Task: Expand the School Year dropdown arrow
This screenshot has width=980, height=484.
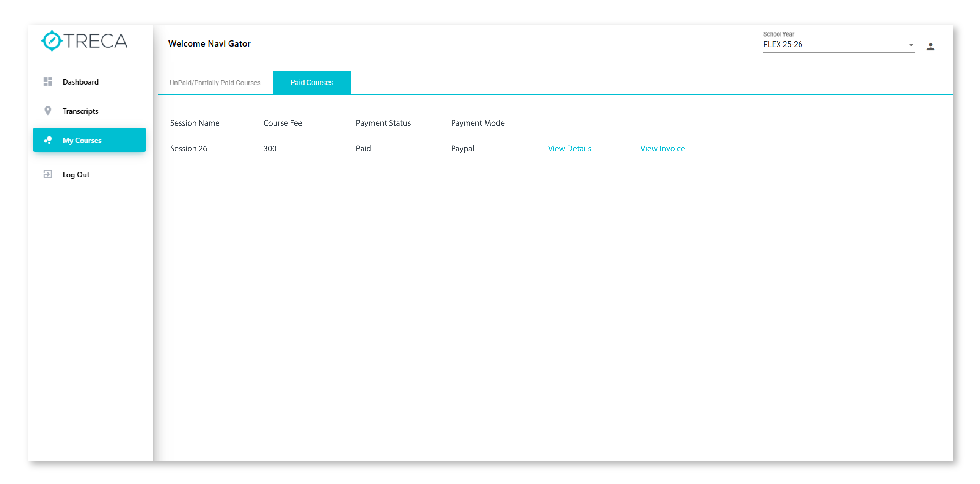Action: point(911,45)
